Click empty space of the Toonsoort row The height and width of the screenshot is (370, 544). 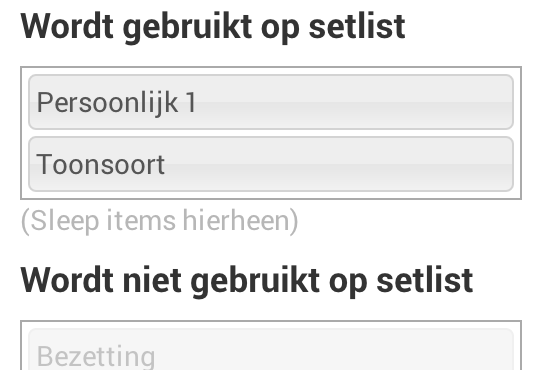pyautogui.click(x=340, y=164)
